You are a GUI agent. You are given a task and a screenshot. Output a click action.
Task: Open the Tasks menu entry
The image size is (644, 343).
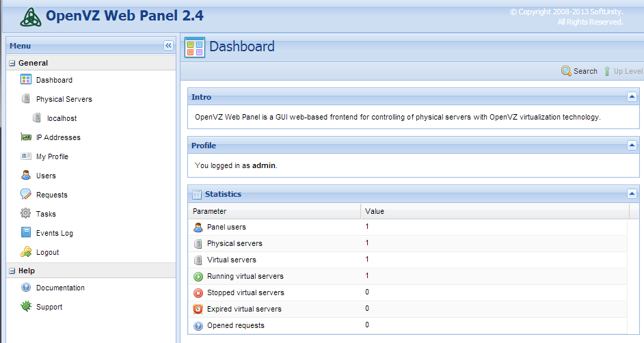(x=46, y=214)
